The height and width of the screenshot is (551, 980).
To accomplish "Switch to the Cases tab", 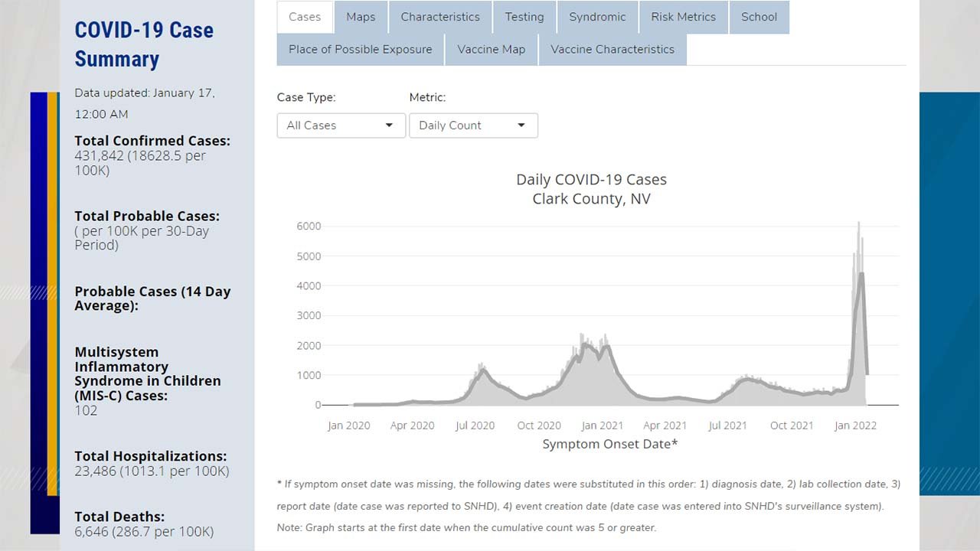I will (305, 17).
